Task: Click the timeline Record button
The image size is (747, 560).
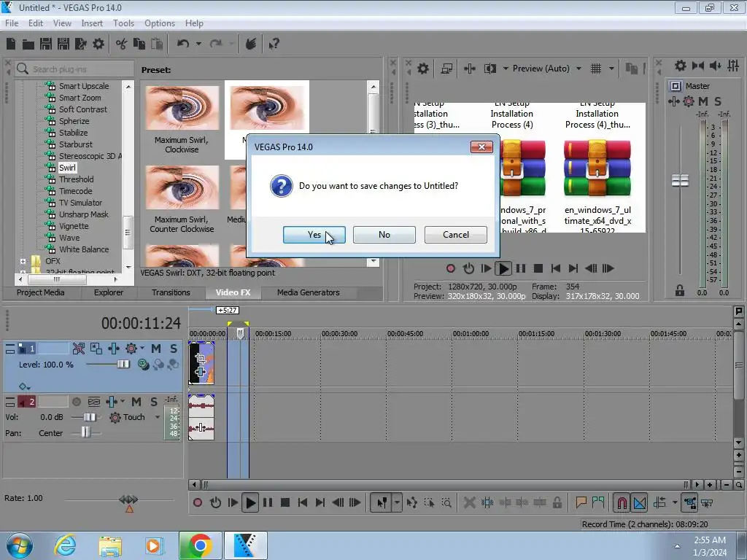Action: pyautogui.click(x=197, y=502)
